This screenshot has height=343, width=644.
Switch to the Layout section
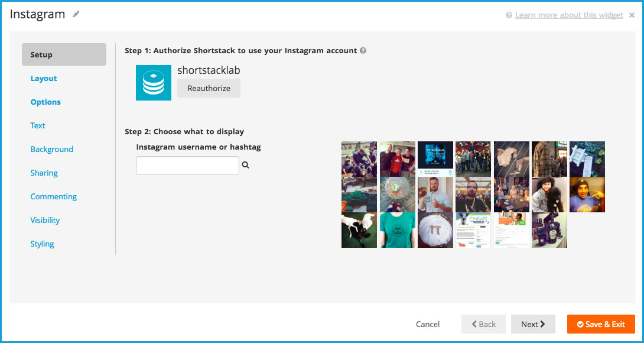pos(43,78)
